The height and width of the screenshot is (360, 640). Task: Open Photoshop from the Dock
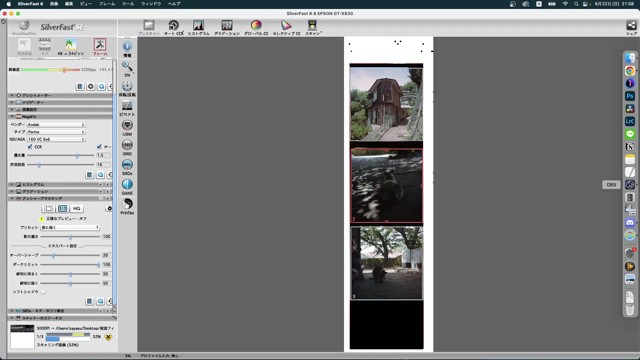click(x=630, y=96)
